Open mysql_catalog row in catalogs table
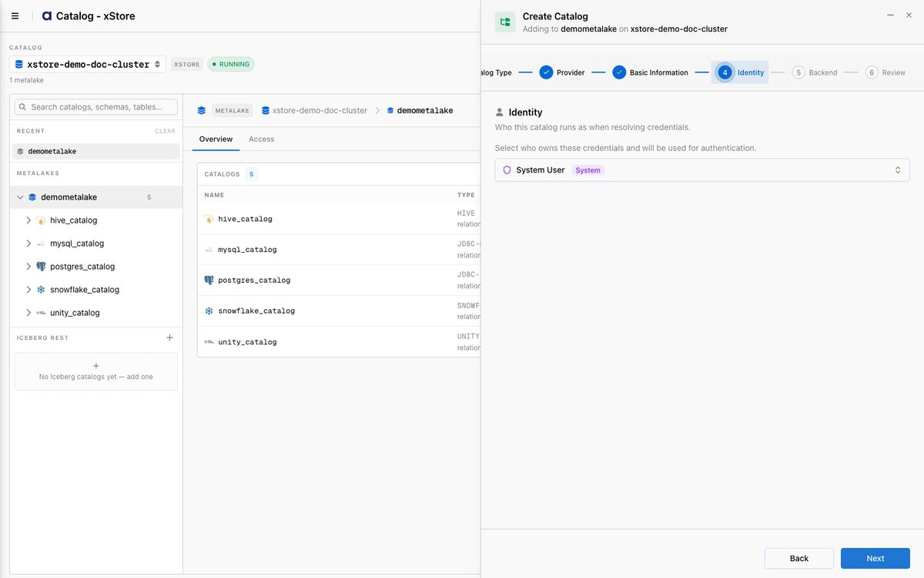 tap(339, 250)
